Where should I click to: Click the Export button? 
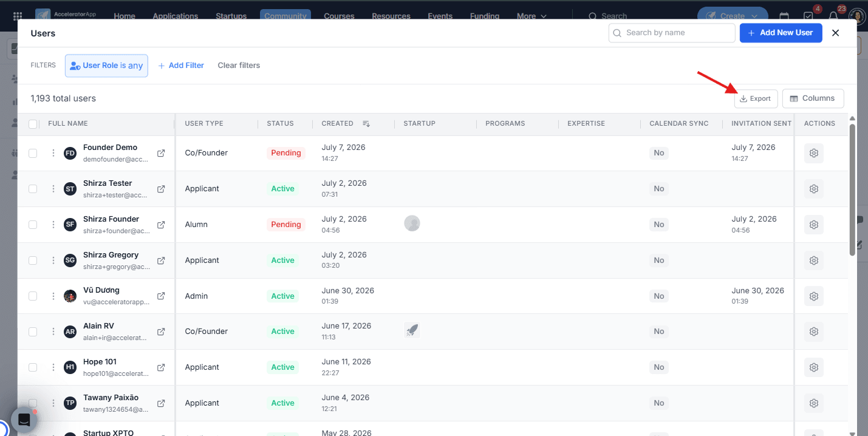(756, 98)
